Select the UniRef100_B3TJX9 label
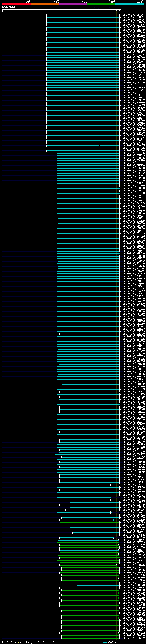 [x=133, y=72]
